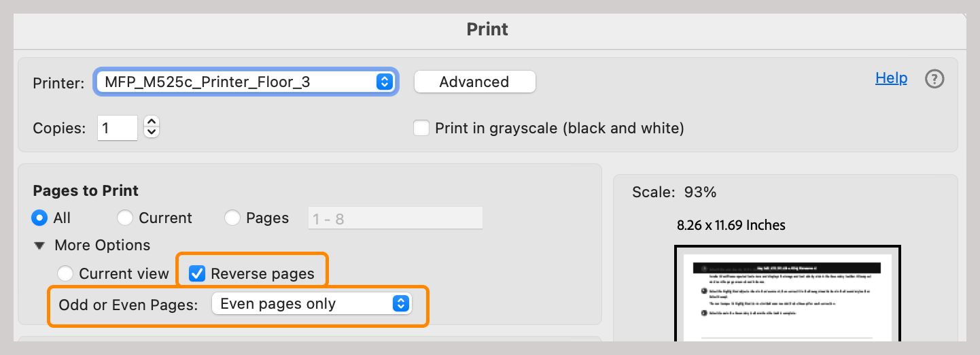Click the Pages to Print heading

point(86,190)
